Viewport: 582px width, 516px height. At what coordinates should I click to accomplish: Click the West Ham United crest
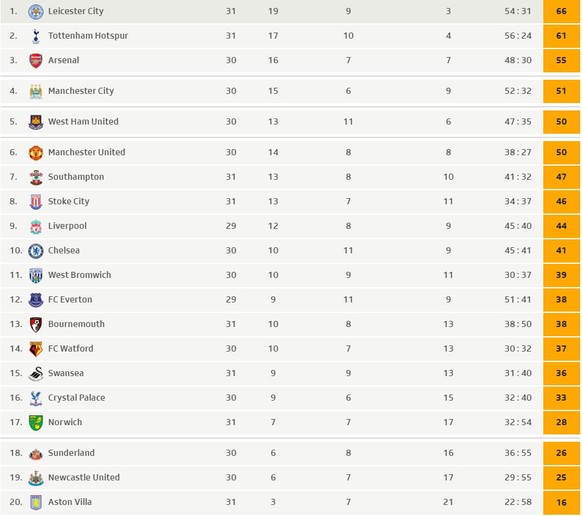click(36, 122)
